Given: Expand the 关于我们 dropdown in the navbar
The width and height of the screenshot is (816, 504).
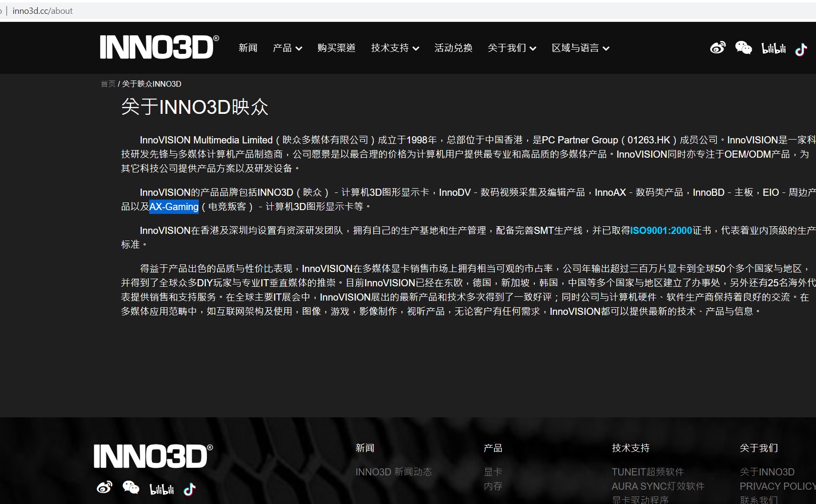Looking at the screenshot, I should [512, 48].
